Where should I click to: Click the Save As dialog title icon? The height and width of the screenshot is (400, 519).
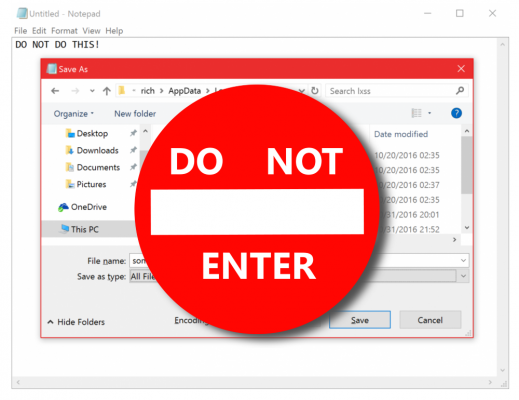pyautogui.click(x=51, y=69)
